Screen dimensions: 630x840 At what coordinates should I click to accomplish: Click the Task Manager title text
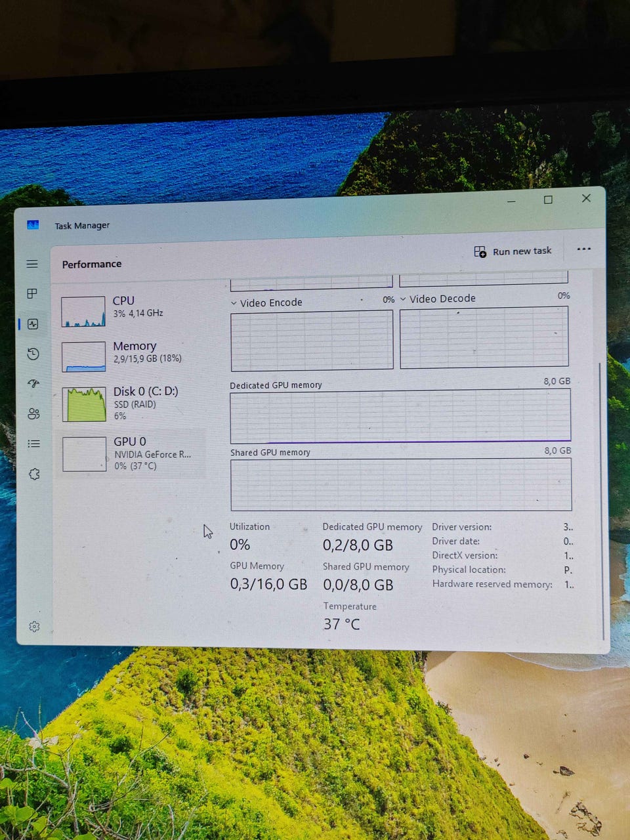(82, 226)
